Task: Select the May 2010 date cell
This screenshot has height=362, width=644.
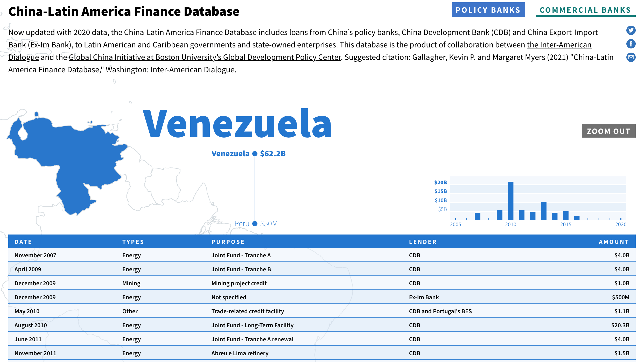Action: (27, 311)
